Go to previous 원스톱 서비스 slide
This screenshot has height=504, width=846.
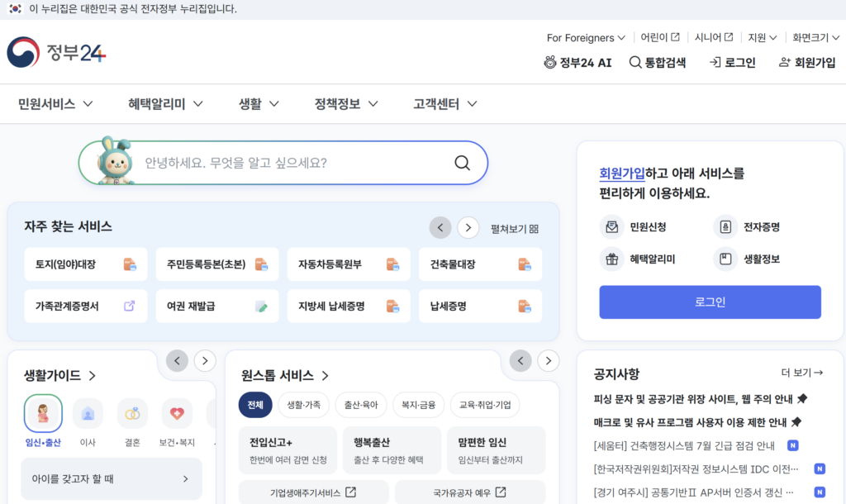pos(520,360)
